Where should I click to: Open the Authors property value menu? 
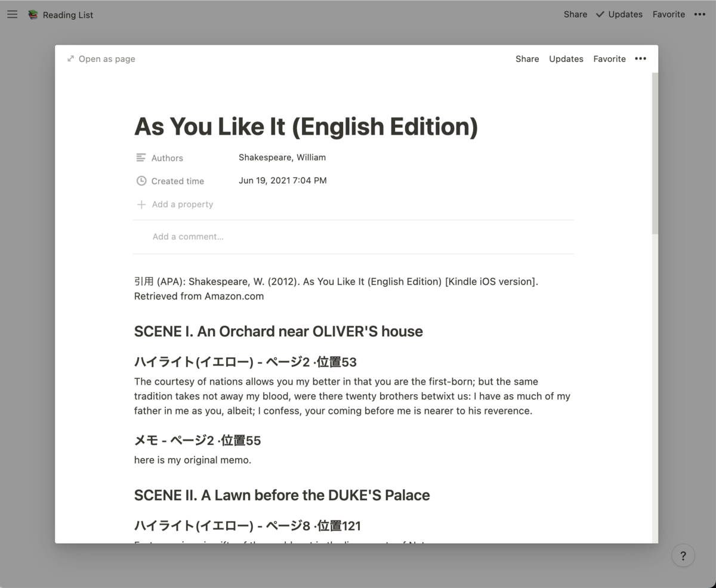click(x=282, y=157)
